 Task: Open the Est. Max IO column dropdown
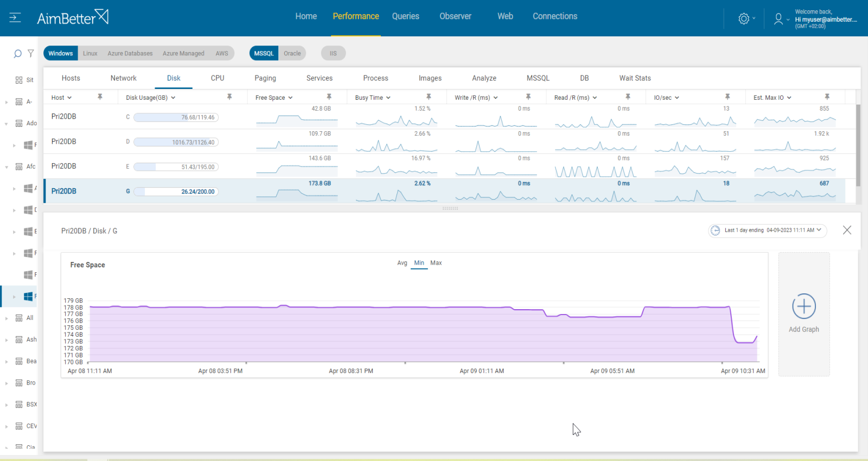pos(789,98)
